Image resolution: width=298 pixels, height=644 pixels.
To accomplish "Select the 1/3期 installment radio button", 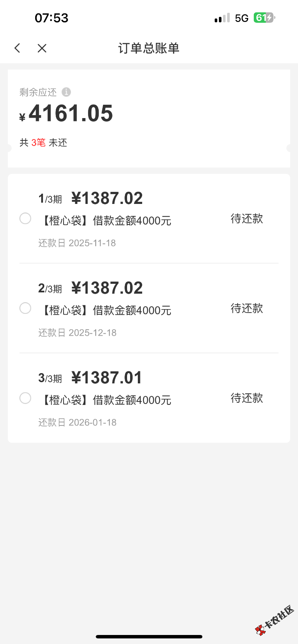I will click(x=25, y=219).
